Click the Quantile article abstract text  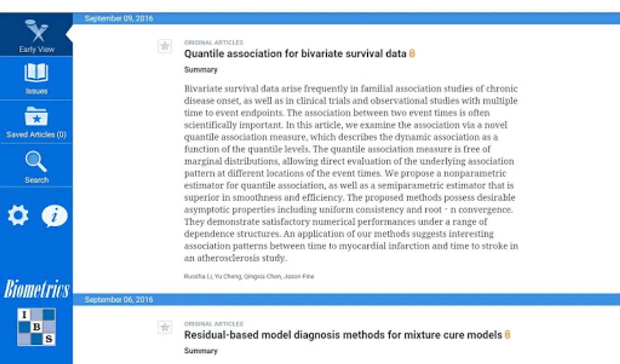click(351, 173)
